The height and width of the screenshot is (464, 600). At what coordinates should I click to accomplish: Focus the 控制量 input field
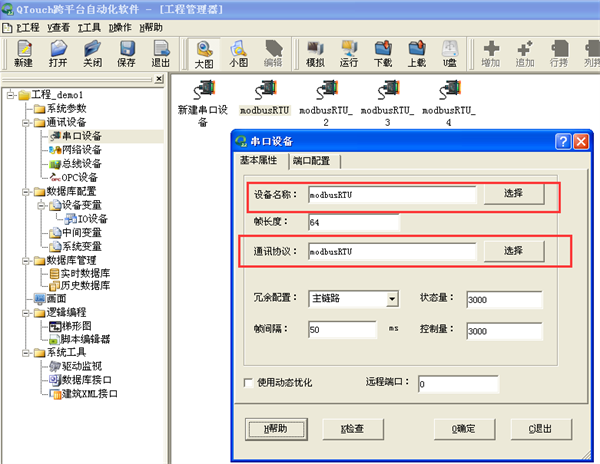[504, 331]
